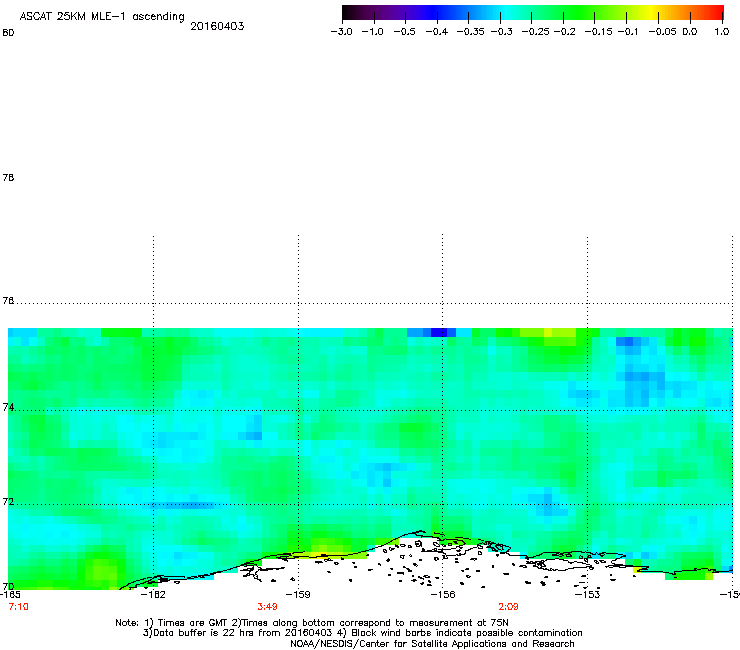
Task: Pick the red end of the color bar
Action: point(718,13)
